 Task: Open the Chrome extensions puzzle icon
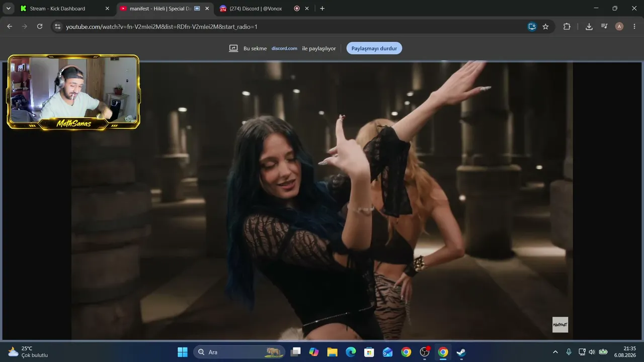(x=567, y=27)
